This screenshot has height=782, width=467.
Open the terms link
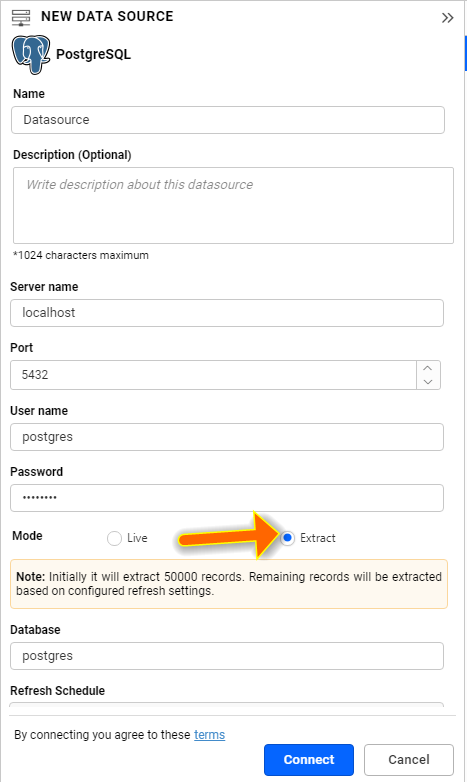[x=210, y=735]
